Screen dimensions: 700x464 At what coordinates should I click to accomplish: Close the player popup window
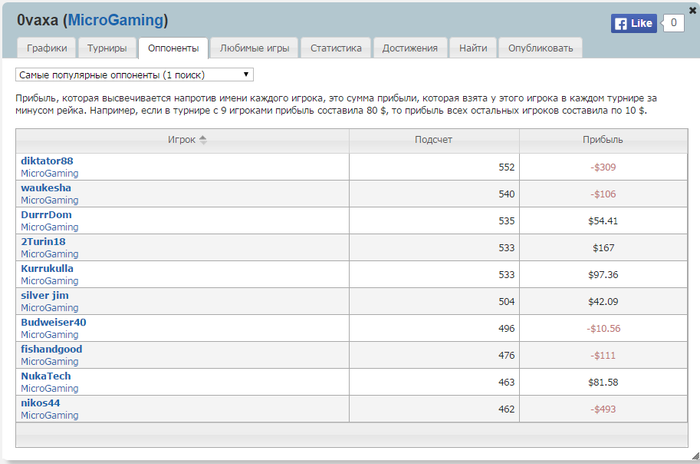point(692,11)
